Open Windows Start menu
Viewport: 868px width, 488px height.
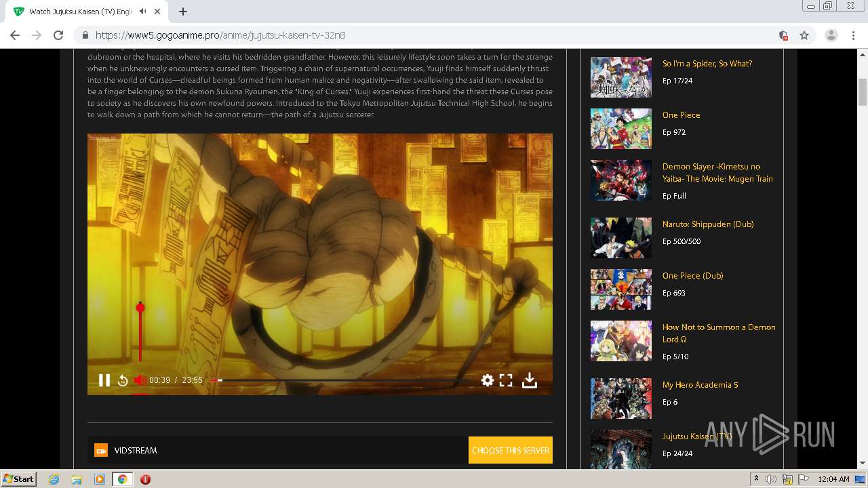pyautogui.click(x=19, y=479)
